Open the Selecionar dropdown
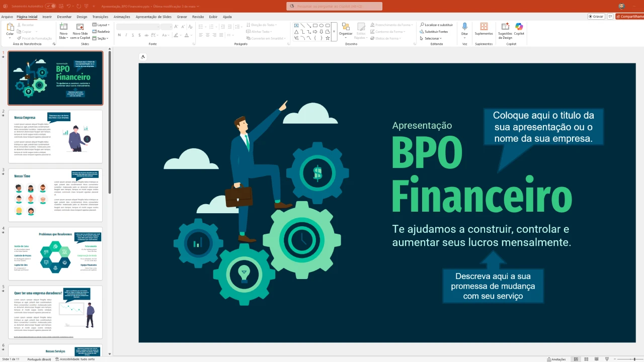This screenshot has width=644, height=362. point(432,38)
